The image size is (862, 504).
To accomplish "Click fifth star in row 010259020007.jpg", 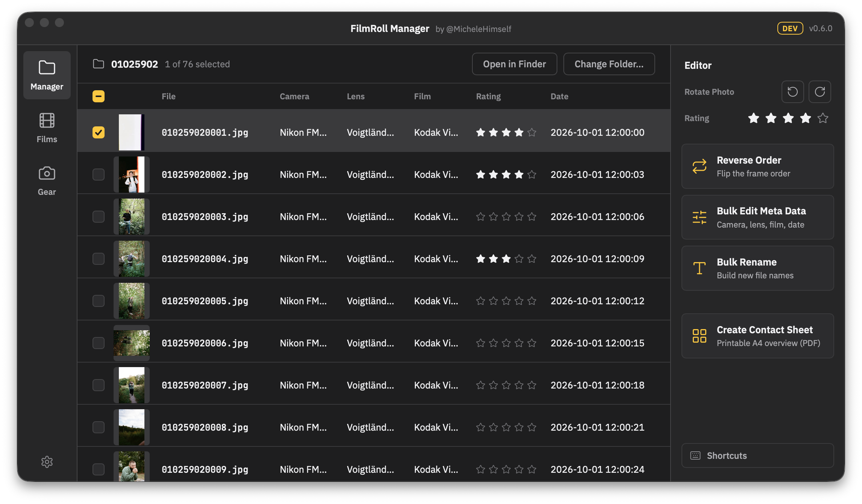I will 532,385.
